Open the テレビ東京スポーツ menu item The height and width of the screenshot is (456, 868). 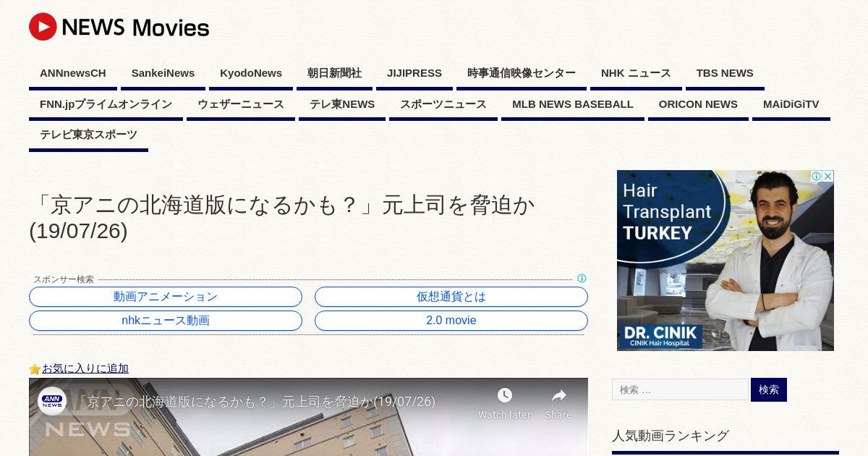coord(88,135)
